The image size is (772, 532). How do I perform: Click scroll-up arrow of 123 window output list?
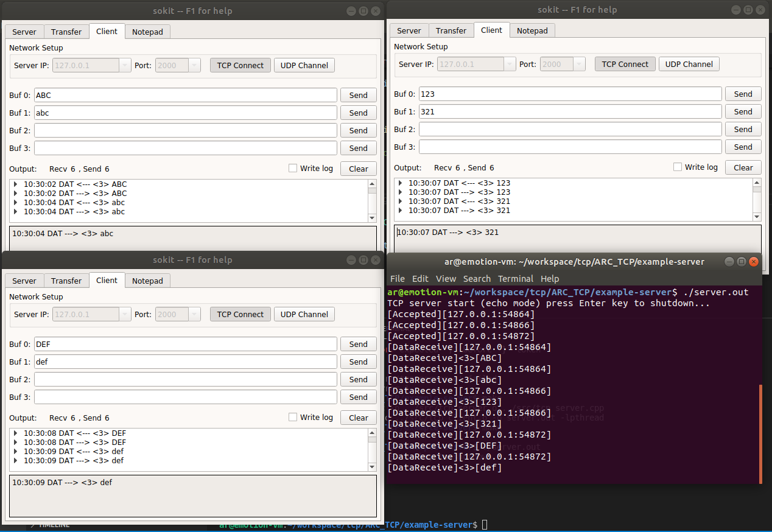click(x=757, y=182)
